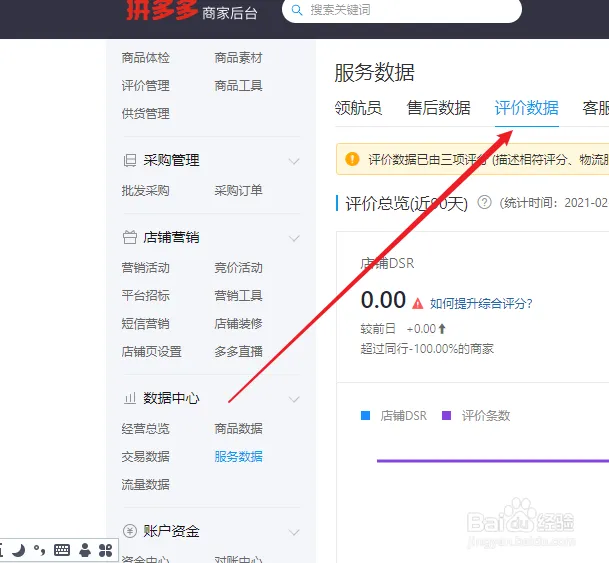Open 商品数据 in the sidebar

pos(238,429)
